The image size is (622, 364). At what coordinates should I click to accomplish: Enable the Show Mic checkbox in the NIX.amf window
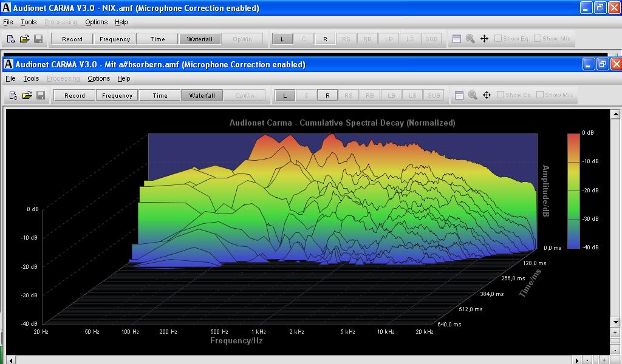538,38
